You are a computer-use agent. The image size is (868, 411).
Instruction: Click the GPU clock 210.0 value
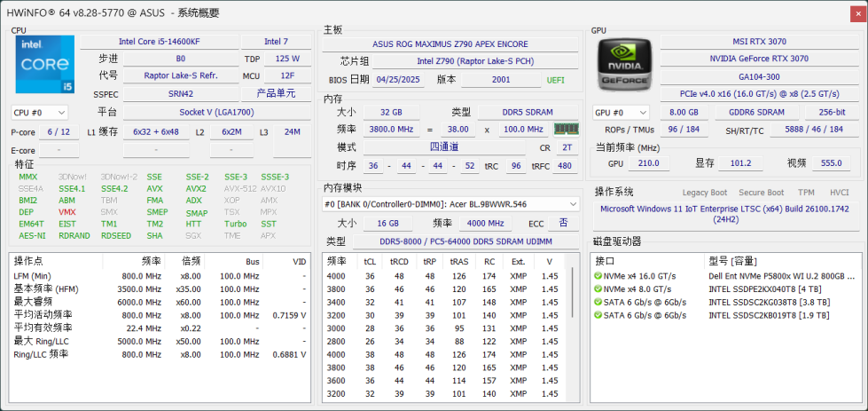649,163
